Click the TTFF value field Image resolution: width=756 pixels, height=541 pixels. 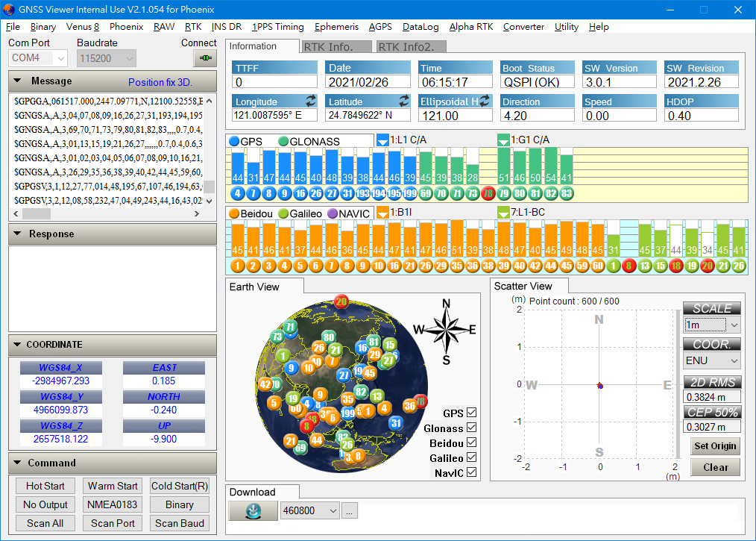pos(275,82)
